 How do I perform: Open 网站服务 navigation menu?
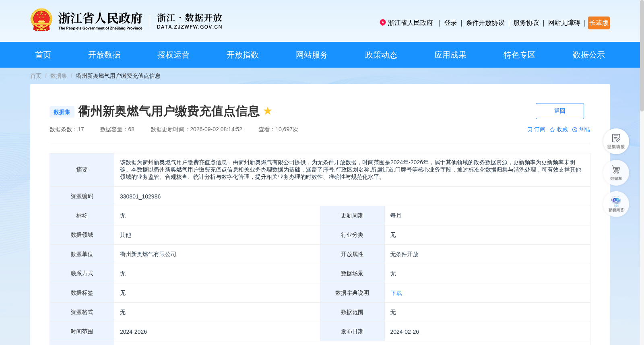click(312, 55)
